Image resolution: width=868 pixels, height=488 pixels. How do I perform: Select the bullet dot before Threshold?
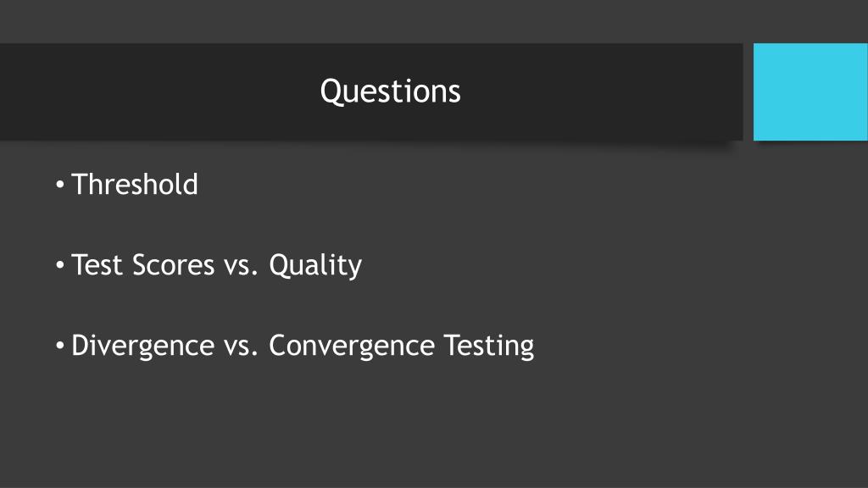click(x=60, y=184)
